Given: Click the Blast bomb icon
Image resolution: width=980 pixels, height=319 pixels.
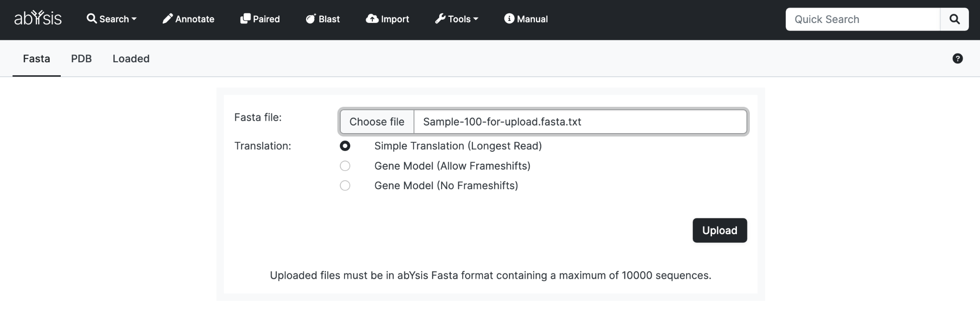Looking at the screenshot, I should [x=311, y=19].
